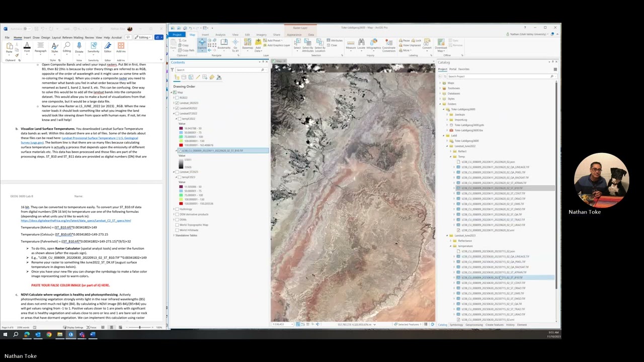The image size is (644, 362).
Task: Expand Toolboxes node in Catalog
Action: click(x=440, y=88)
